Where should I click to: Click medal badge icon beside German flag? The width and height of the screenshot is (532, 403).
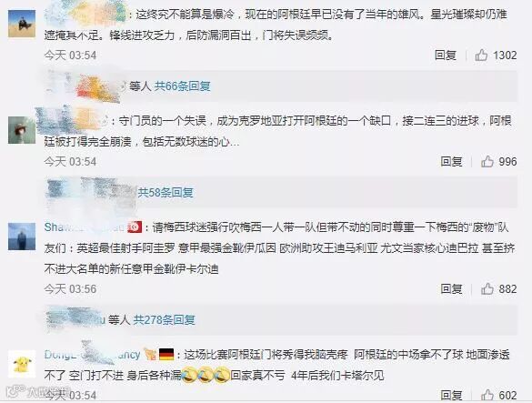(x=150, y=355)
